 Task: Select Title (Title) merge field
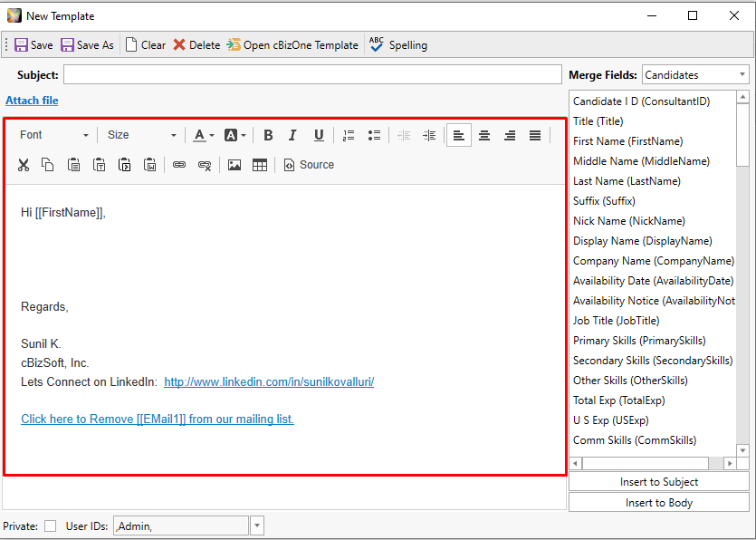click(598, 121)
